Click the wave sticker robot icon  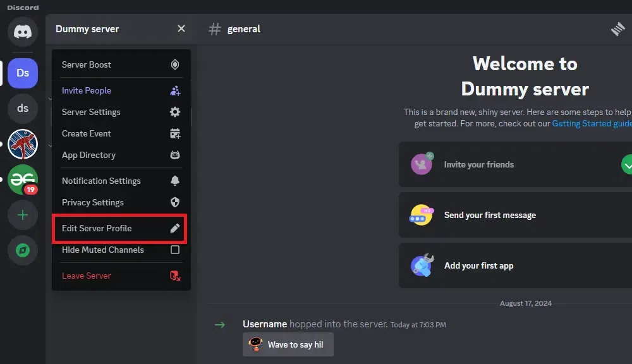pyautogui.click(x=255, y=344)
